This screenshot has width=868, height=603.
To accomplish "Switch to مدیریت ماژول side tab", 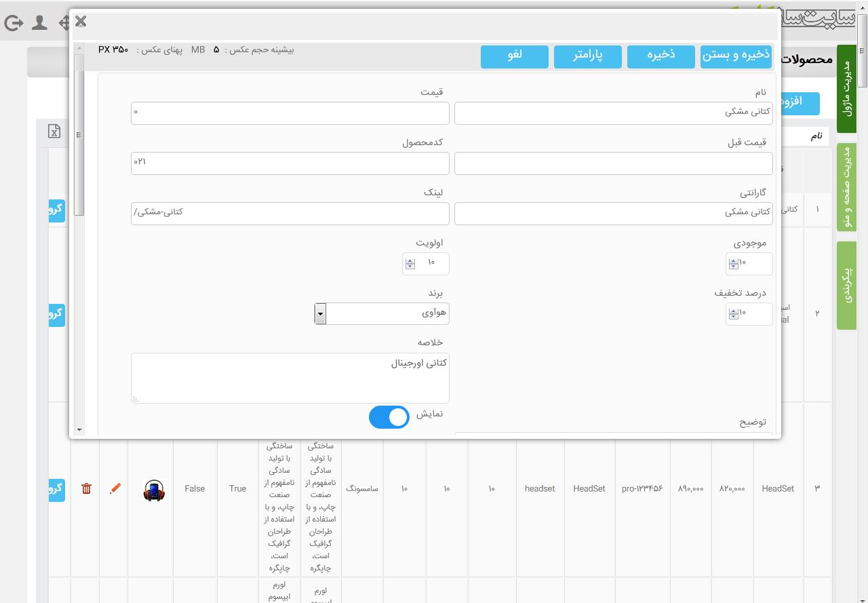I will click(x=847, y=89).
